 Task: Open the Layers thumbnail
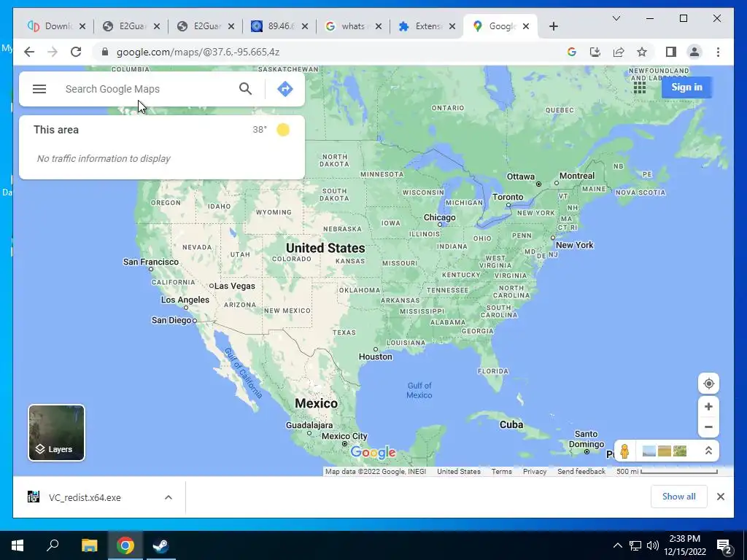[x=57, y=433]
